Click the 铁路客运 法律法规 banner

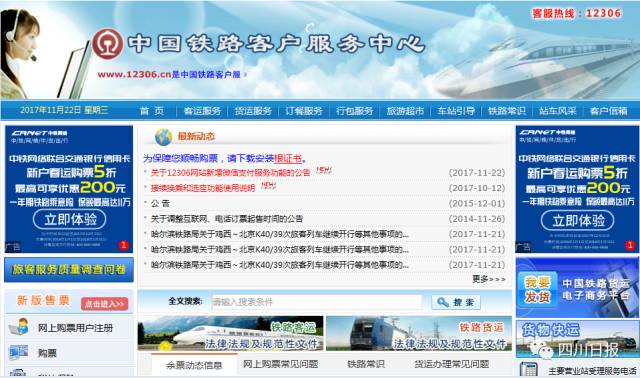click(x=231, y=333)
